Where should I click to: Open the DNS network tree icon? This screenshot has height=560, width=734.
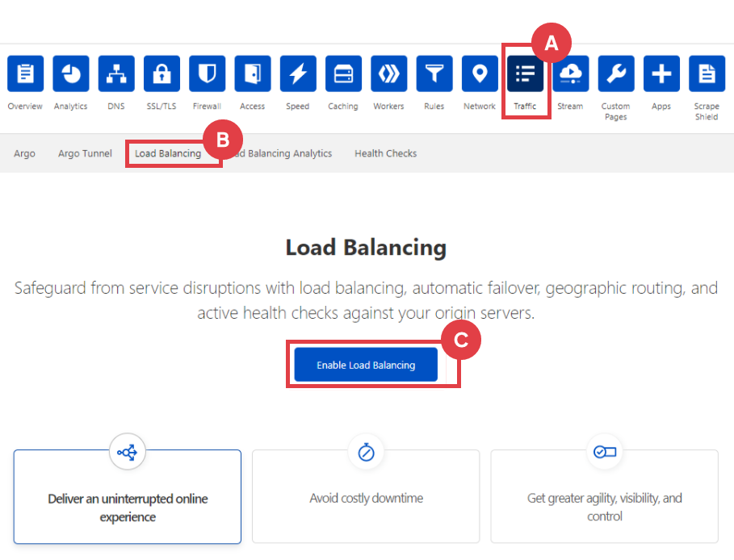pyautogui.click(x=116, y=74)
